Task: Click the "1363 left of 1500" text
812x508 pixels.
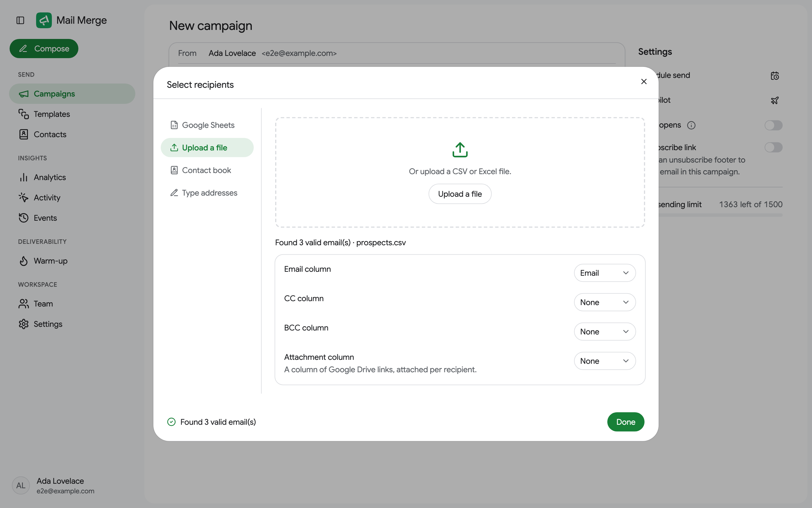Action: pyautogui.click(x=751, y=204)
